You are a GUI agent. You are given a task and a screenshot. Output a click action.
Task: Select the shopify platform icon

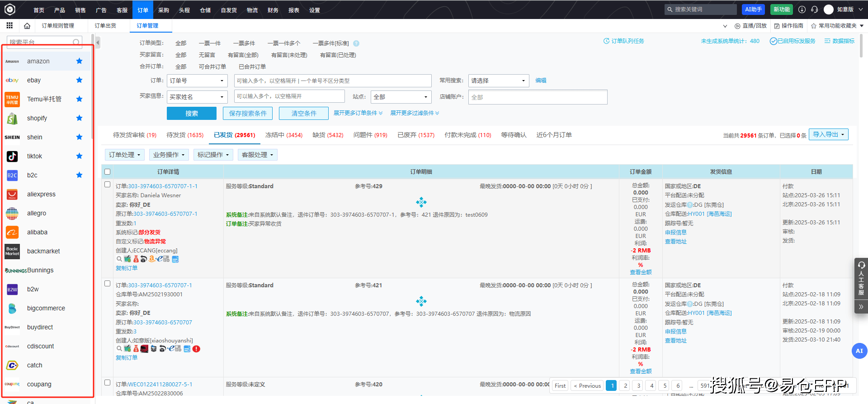coord(12,118)
